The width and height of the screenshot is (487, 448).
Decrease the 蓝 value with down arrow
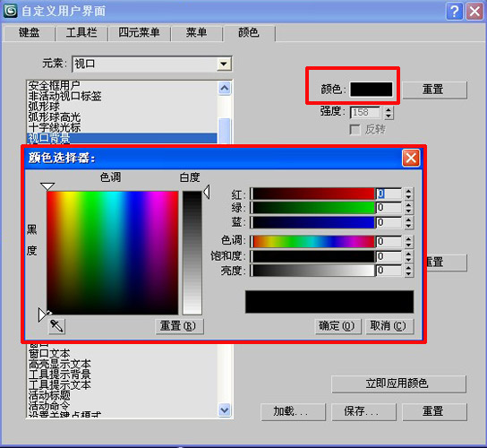(408, 226)
